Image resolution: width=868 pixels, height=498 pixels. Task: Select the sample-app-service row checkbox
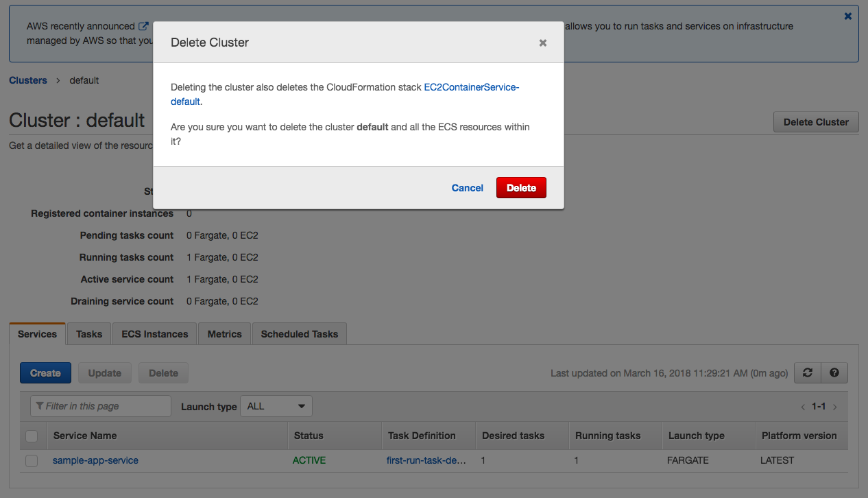pos(32,461)
